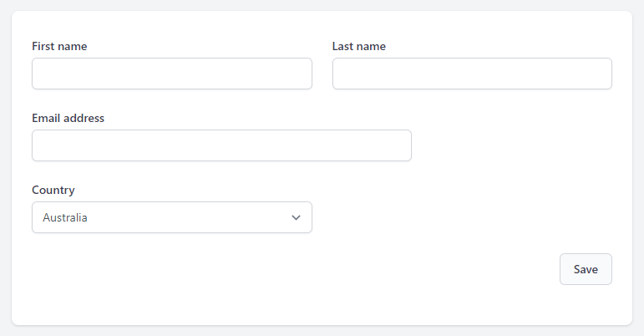This screenshot has height=336, width=644.
Task: Activate the empty box under Last name
Action: click(x=472, y=74)
